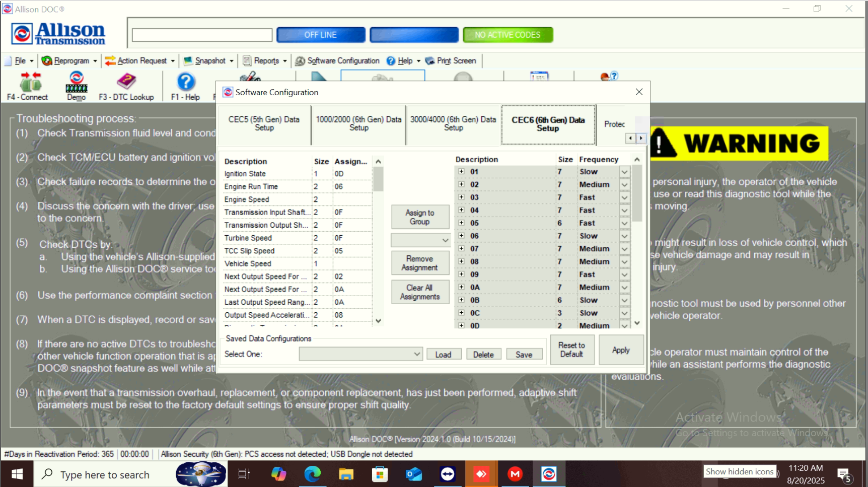Click the red M app taskbar icon

coord(515,474)
